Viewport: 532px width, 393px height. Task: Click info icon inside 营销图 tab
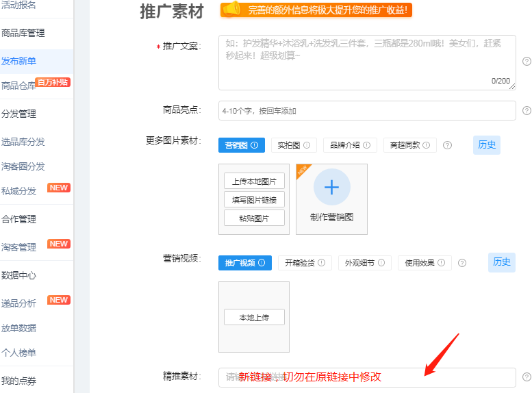coord(254,145)
